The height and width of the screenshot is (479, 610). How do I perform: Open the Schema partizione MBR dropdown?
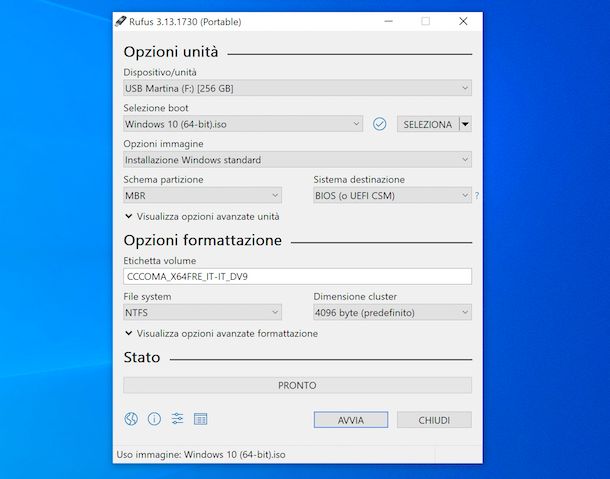tap(202, 196)
